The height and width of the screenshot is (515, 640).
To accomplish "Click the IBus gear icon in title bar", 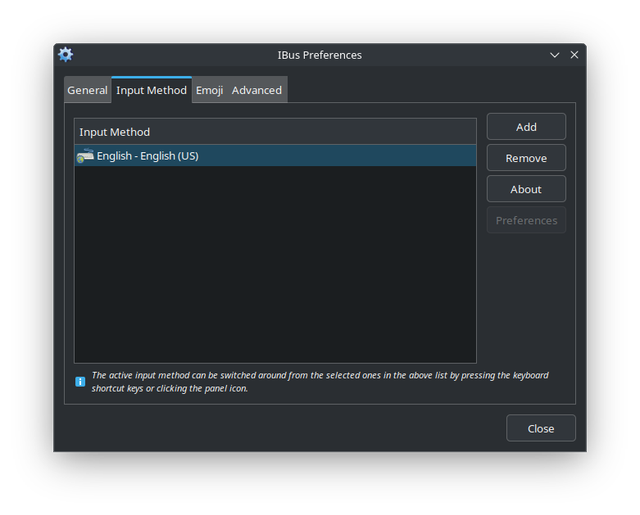I will (x=65, y=55).
